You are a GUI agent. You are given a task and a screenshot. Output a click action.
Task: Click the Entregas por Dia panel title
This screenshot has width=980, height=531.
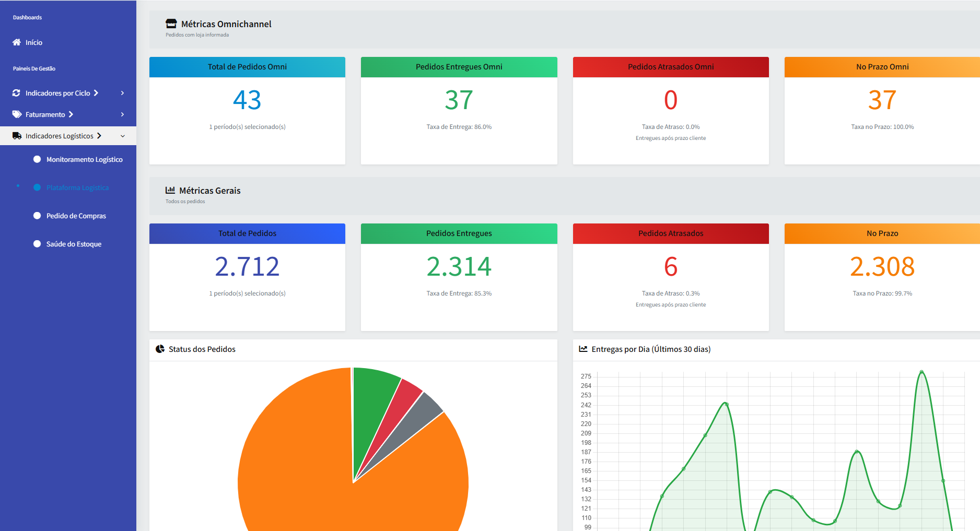651,349
